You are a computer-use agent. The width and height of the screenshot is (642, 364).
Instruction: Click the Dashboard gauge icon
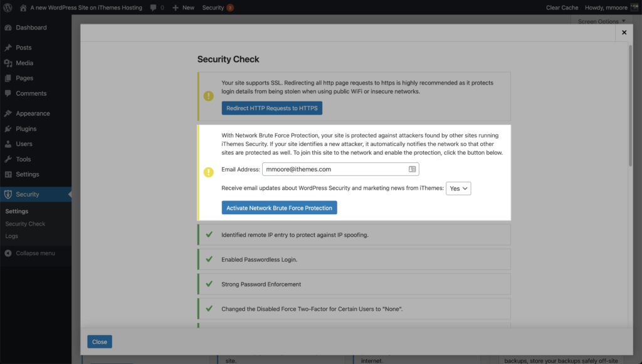(x=8, y=28)
